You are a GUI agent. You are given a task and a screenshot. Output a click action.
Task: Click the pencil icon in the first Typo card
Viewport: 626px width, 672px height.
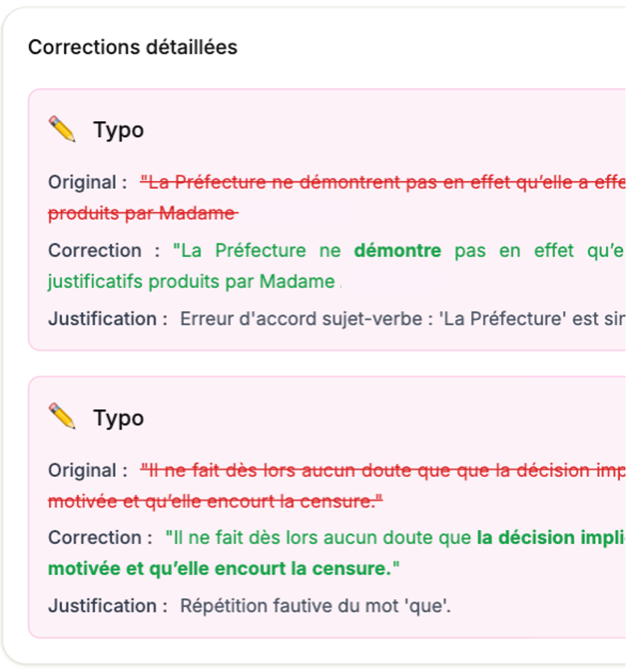pyautogui.click(x=62, y=129)
